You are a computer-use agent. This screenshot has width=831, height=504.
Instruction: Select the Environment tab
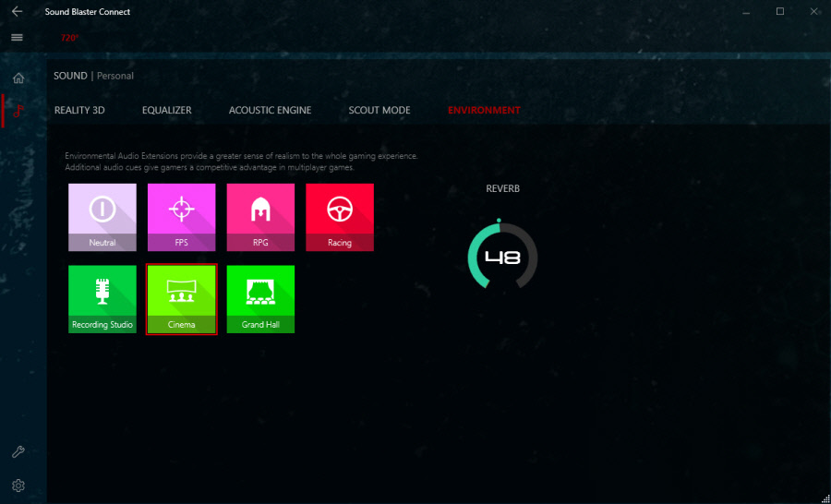point(484,111)
